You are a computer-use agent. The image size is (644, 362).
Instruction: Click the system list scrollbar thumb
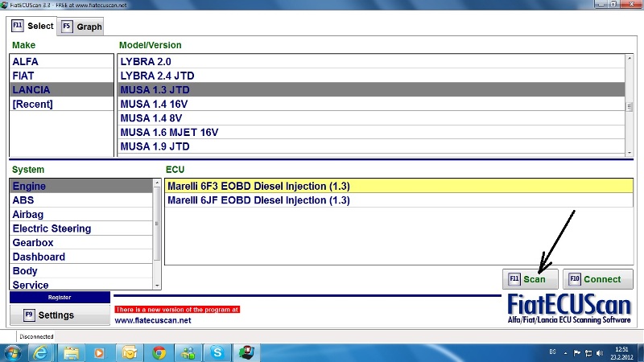coord(156,224)
